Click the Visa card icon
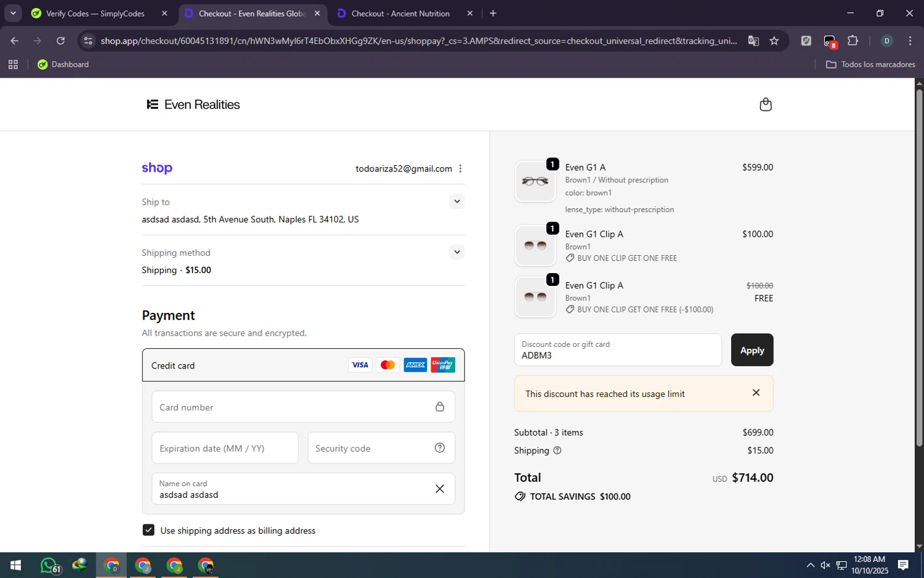The width and height of the screenshot is (924, 578). pyautogui.click(x=360, y=365)
